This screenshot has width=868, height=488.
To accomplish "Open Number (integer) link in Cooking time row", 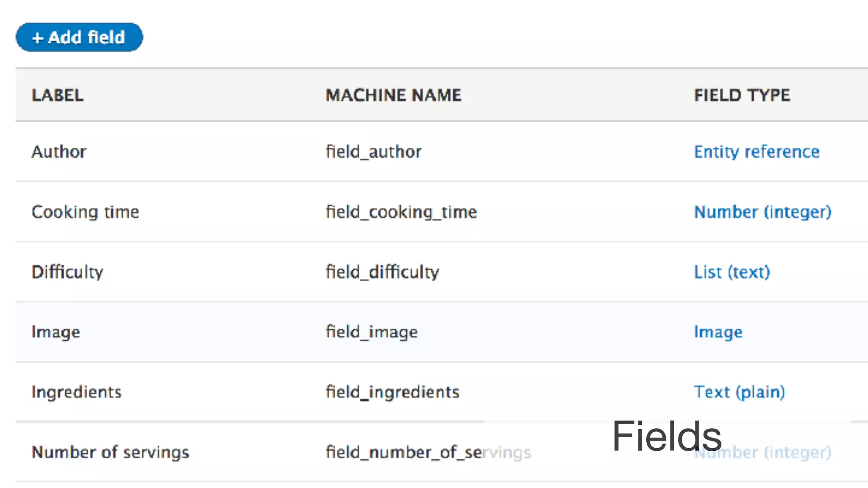I will [762, 212].
